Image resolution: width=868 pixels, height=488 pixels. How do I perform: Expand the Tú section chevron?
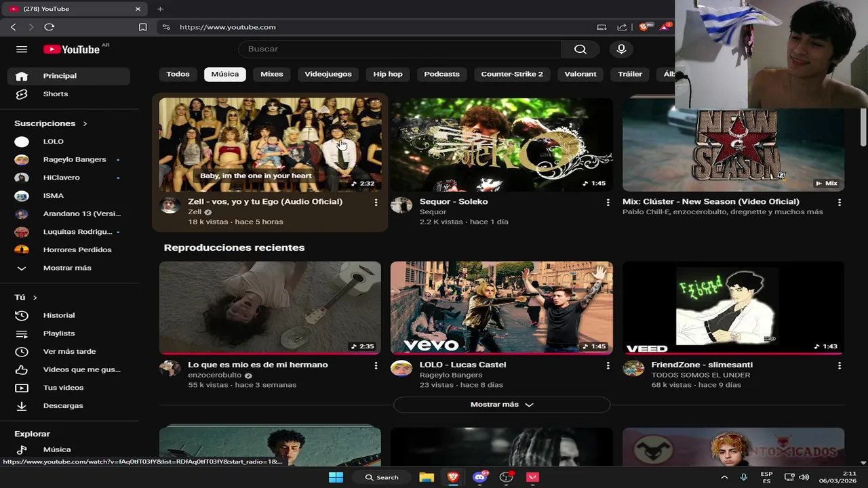coord(35,298)
